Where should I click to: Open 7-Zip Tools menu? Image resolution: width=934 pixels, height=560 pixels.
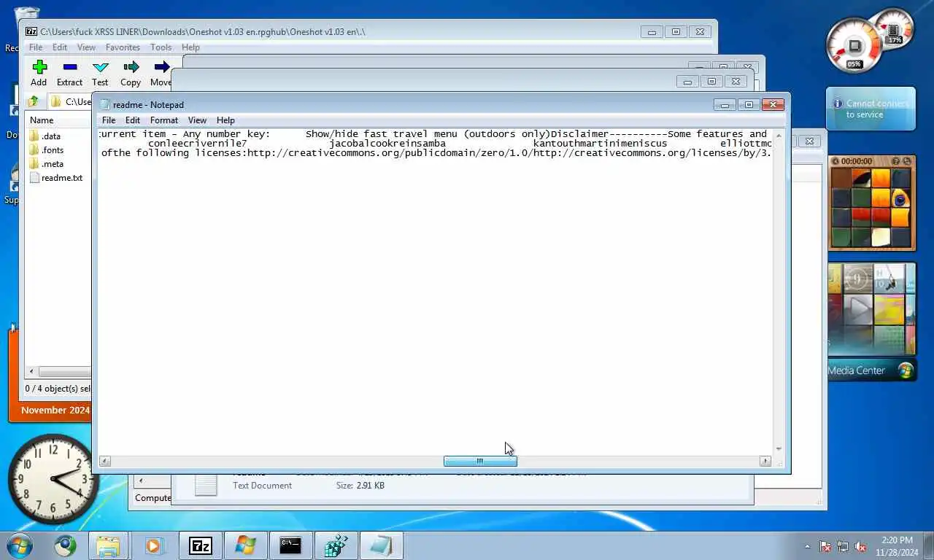click(x=161, y=47)
